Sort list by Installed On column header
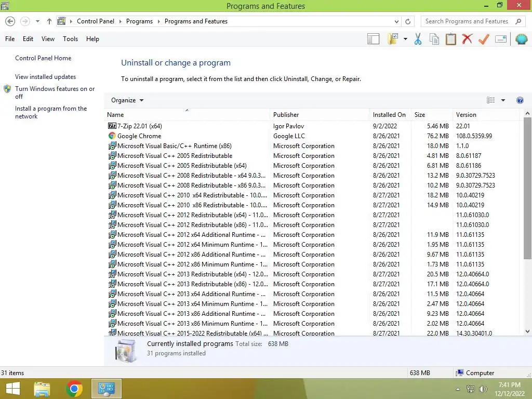532x399 pixels. click(390, 115)
